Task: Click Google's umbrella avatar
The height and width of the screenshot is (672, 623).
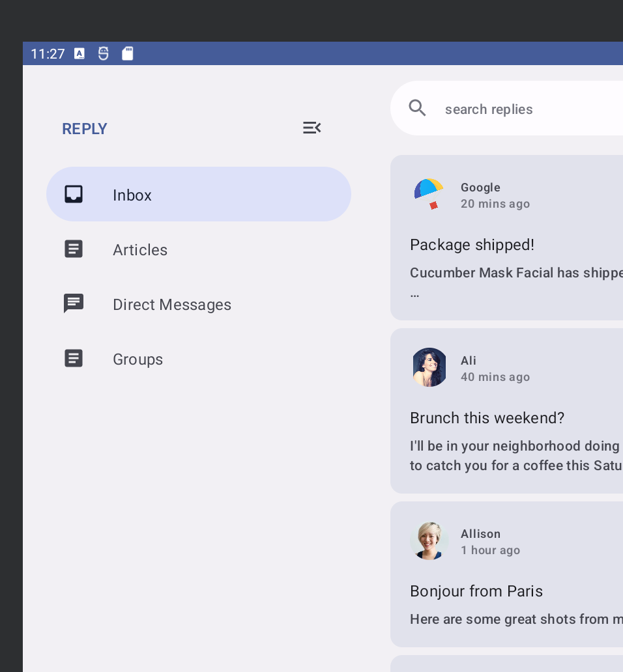Action: (429, 195)
